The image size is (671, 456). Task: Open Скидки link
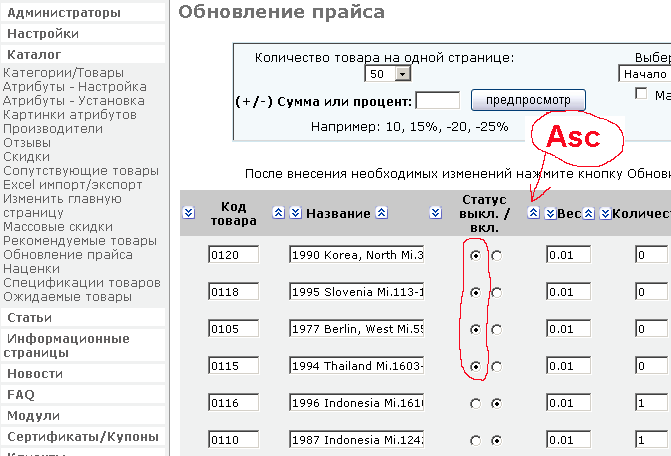(x=27, y=157)
